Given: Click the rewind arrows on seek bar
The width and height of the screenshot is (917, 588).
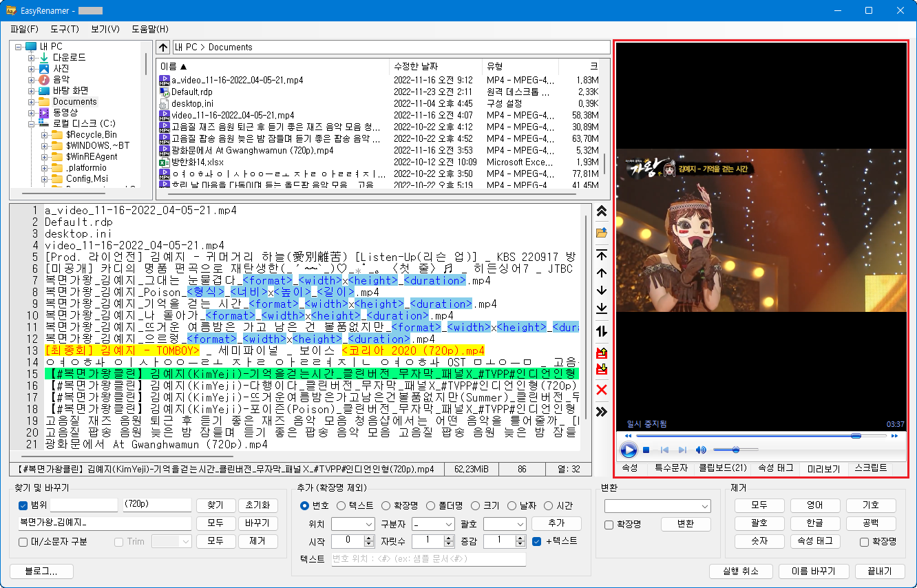Looking at the screenshot, I should coord(628,436).
